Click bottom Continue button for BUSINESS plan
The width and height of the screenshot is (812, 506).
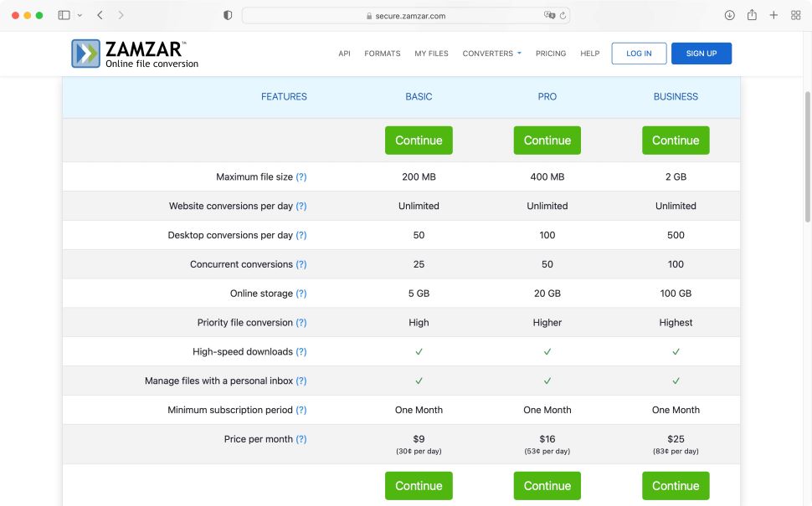676,486
